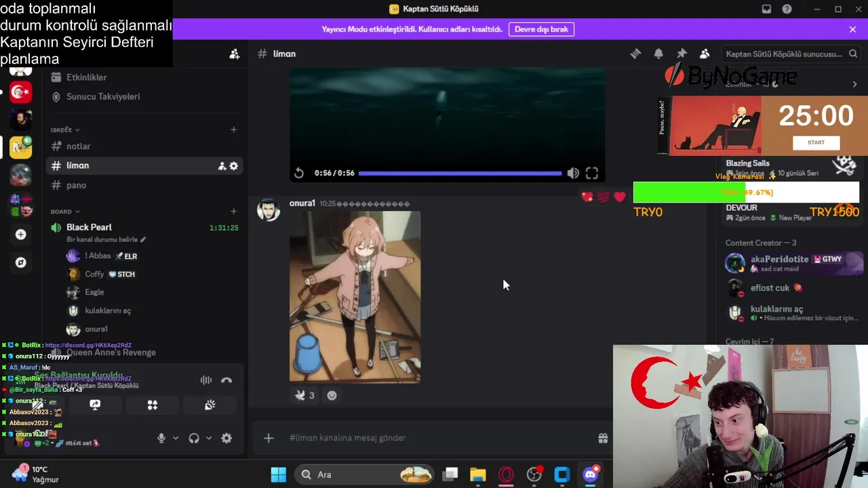The height and width of the screenshot is (488, 868).
Task: Open Windows Start menu
Action: [278, 474]
